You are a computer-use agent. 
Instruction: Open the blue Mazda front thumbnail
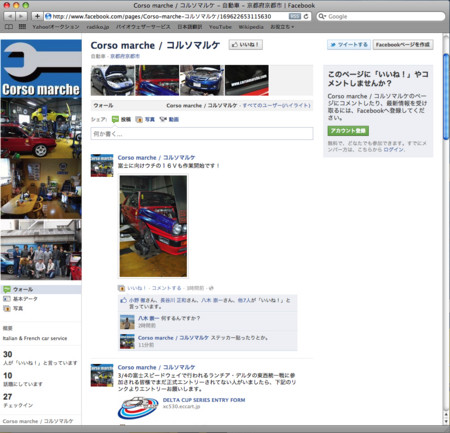pos(202,80)
